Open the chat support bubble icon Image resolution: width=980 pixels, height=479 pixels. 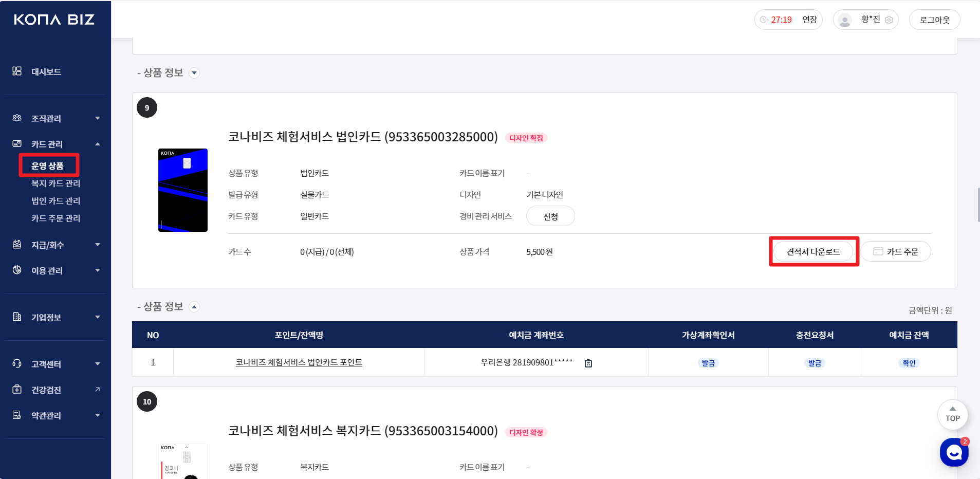(954, 452)
